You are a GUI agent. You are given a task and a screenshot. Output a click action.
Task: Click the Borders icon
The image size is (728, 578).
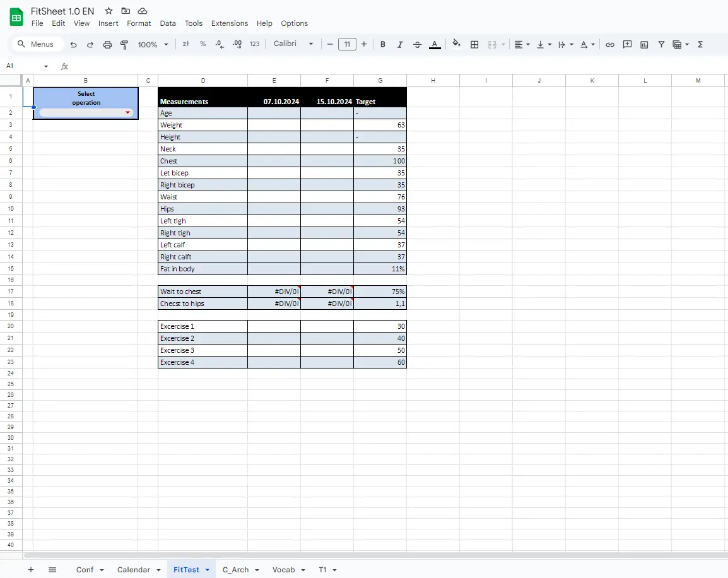tap(474, 45)
